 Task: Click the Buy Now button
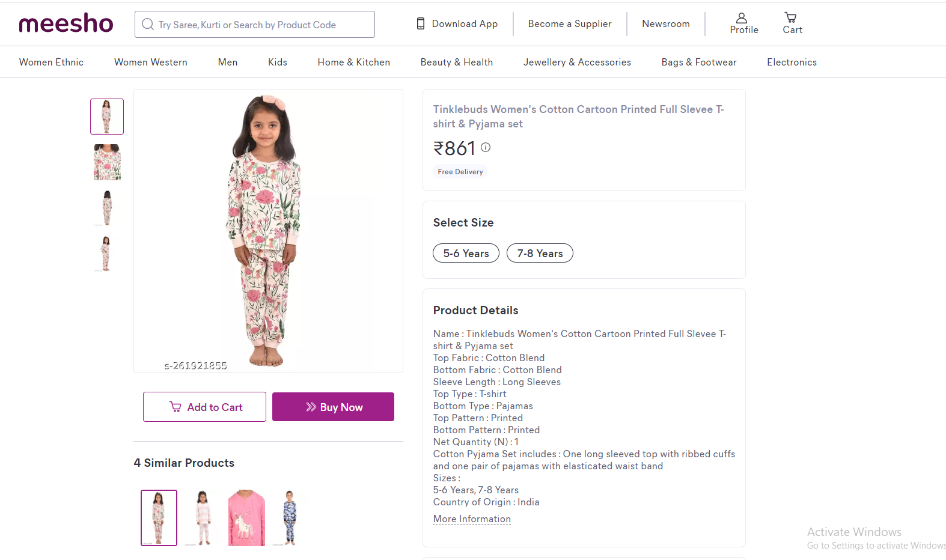point(333,407)
